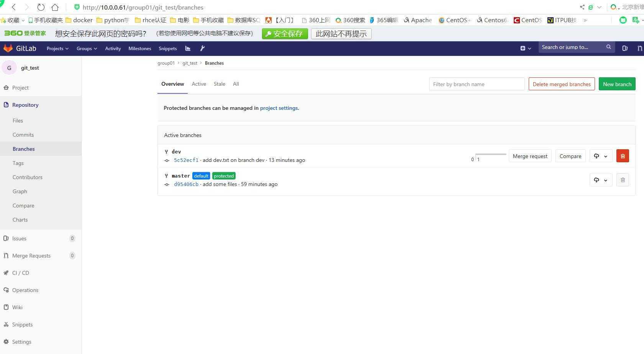Delete the dev branch with the red trash icon
644x354 pixels.
(623, 156)
